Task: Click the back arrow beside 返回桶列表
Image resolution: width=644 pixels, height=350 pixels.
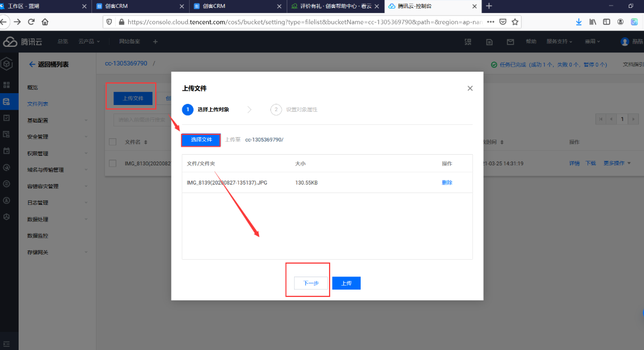Action: (32, 64)
